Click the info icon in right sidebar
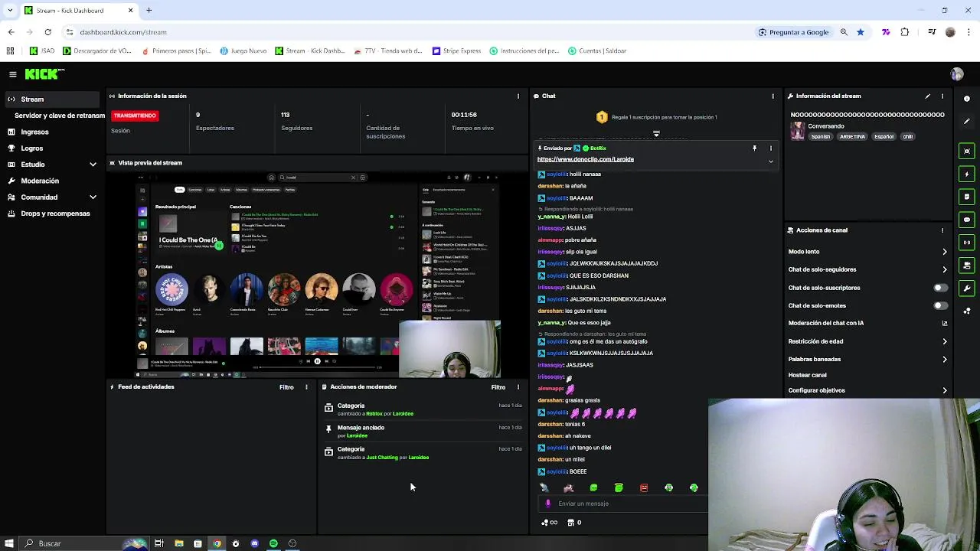The image size is (980, 551). point(967,99)
